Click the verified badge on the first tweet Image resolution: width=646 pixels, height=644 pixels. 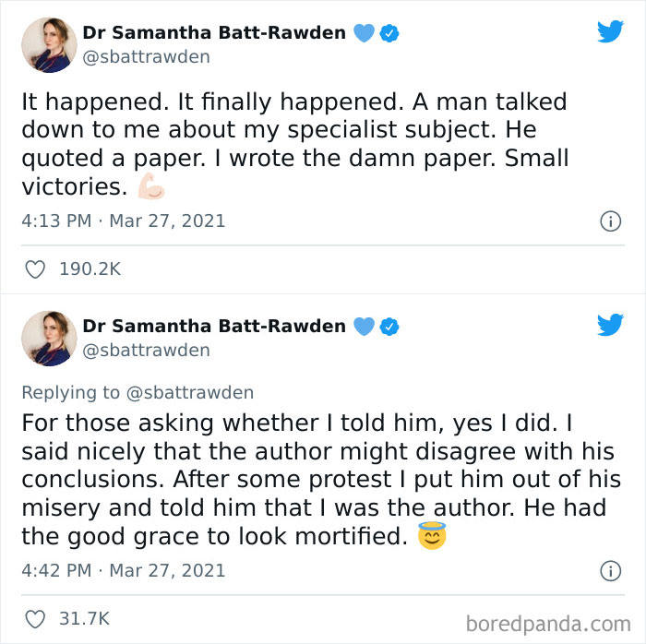click(x=390, y=33)
